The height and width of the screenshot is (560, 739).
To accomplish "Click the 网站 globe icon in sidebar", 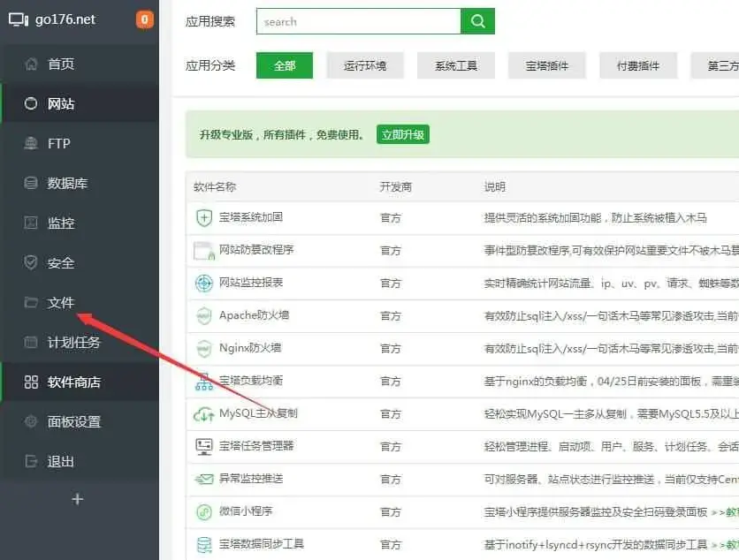I will 31,103.
